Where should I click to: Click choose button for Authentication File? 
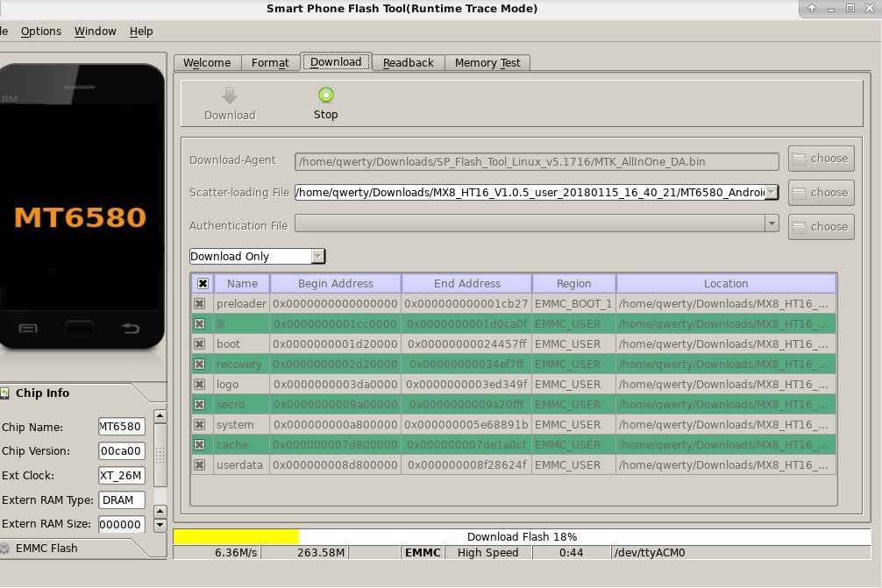tap(822, 227)
